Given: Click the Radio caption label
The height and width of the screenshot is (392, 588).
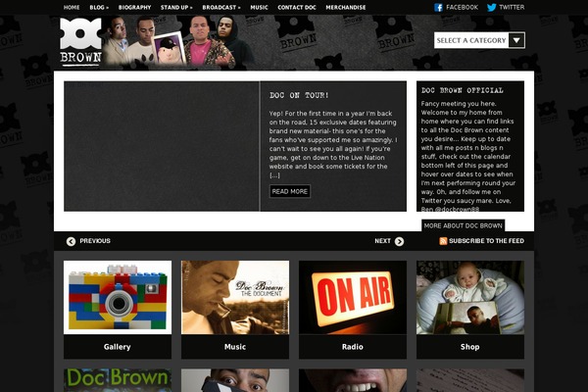Looking at the screenshot, I should click(x=352, y=347).
